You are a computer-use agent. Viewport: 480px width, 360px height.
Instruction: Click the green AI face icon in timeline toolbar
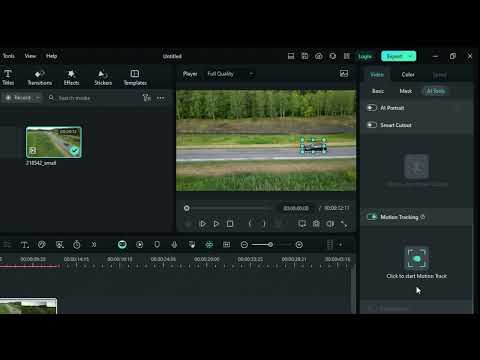point(122,245)
